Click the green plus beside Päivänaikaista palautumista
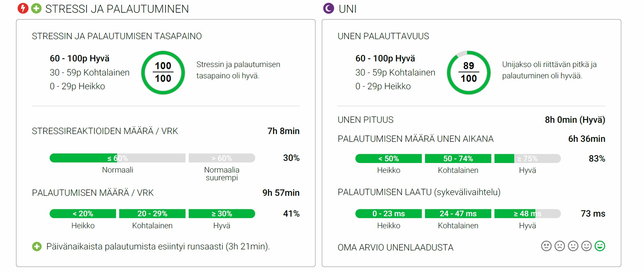This screenshot has width=644, height=272. pyautogui.click(x=37, y=246)
